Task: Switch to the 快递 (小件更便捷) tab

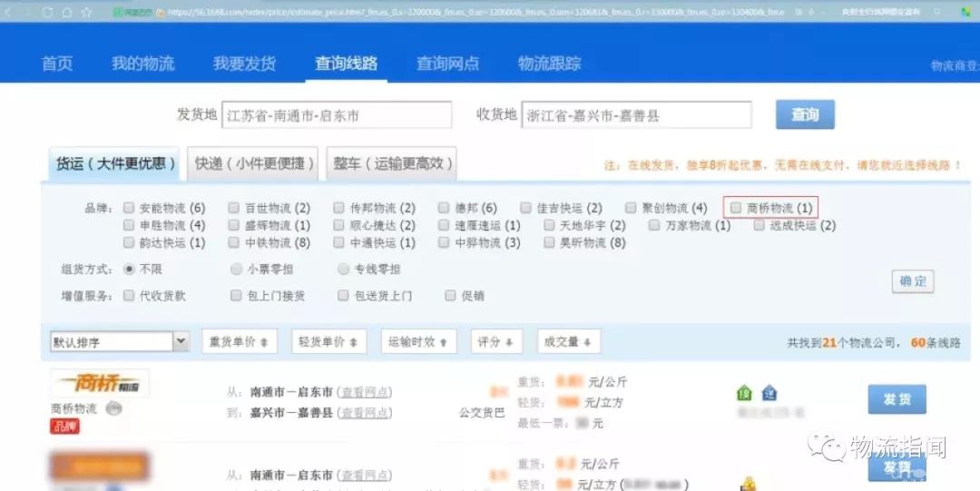Action: coord(254,163)
